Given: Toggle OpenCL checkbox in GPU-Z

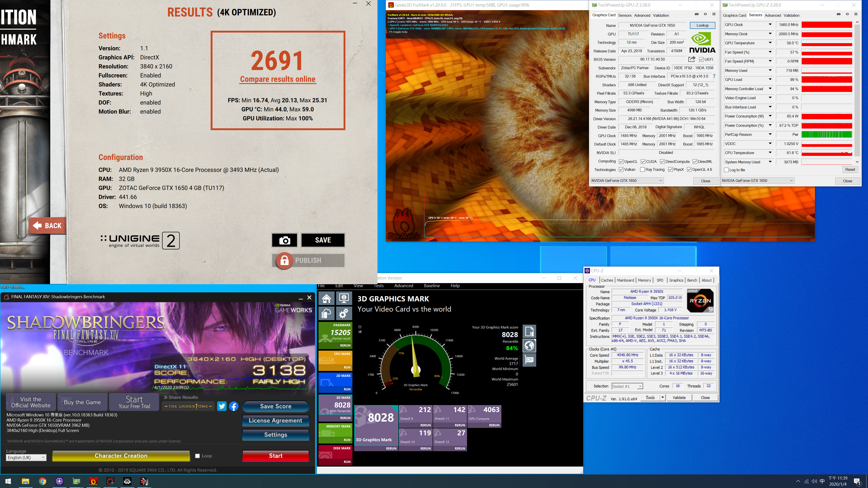Looking at the screenshot, I should (x=621, y=161).
